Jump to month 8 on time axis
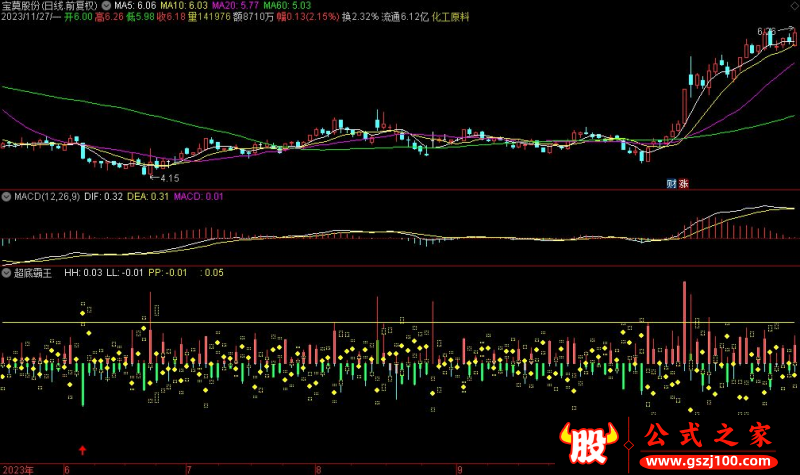 click(318, 470)
